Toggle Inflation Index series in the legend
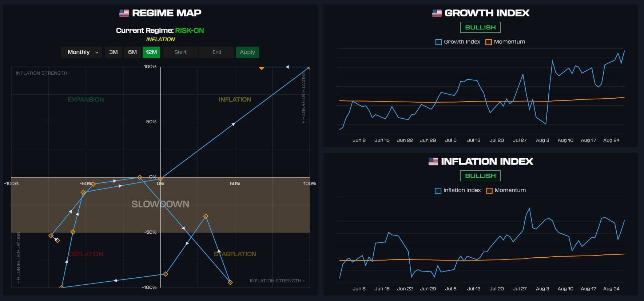The height and width of the screenshot is (301, 644). (x=458, y=190)
